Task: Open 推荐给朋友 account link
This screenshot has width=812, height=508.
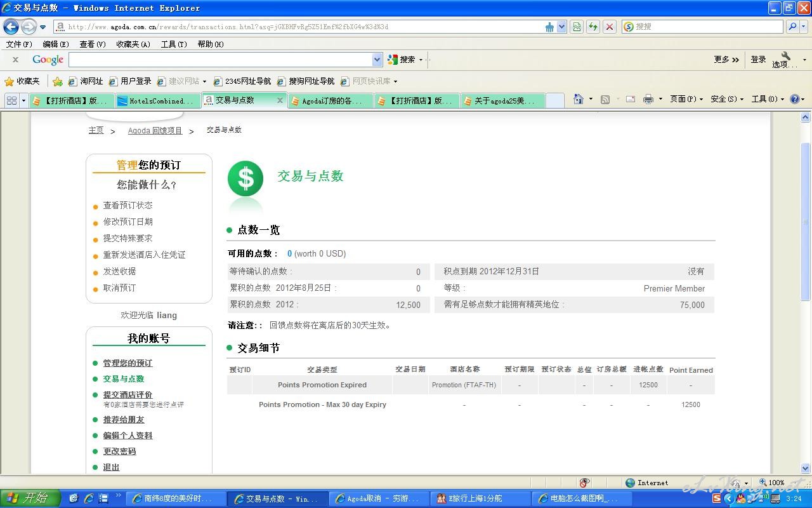Action: [x=124, y=420]
